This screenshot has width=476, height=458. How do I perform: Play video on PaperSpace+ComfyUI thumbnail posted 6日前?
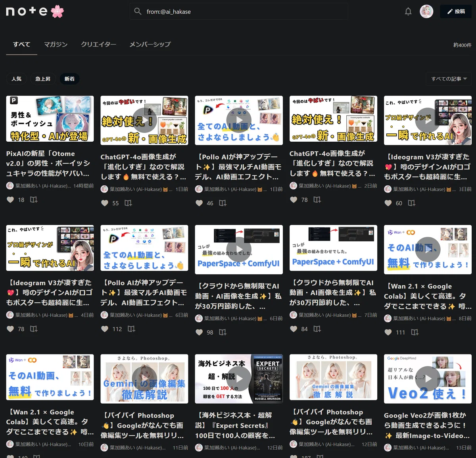click(x=239, y=249)
